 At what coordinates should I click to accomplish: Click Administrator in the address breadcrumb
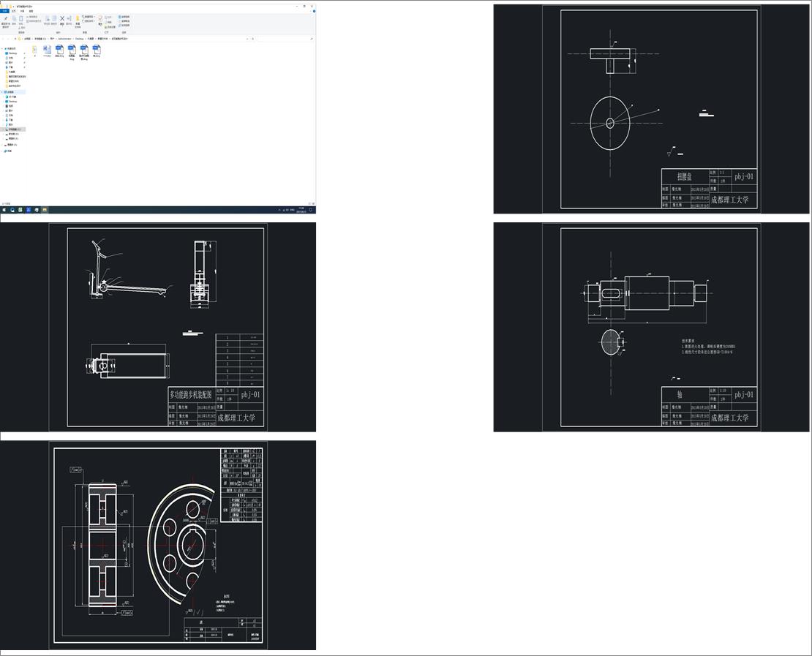[64, 39]
